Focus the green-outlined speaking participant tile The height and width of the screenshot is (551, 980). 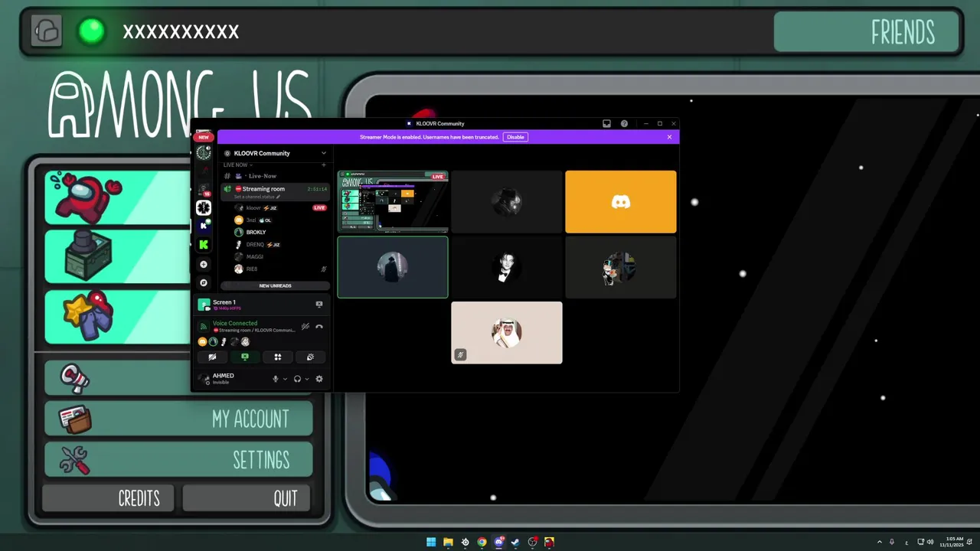[x=393, y=267]
